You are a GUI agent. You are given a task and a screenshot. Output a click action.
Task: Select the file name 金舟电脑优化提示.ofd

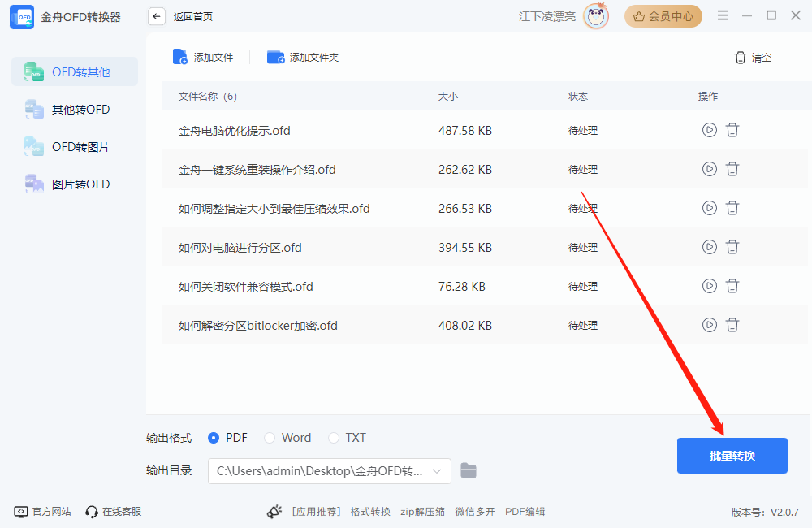click(234, 131)
